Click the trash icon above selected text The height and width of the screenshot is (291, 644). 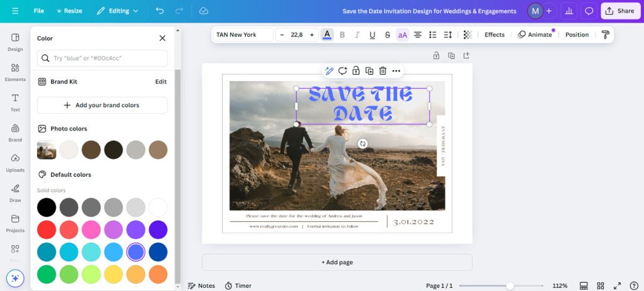point(382,71)
